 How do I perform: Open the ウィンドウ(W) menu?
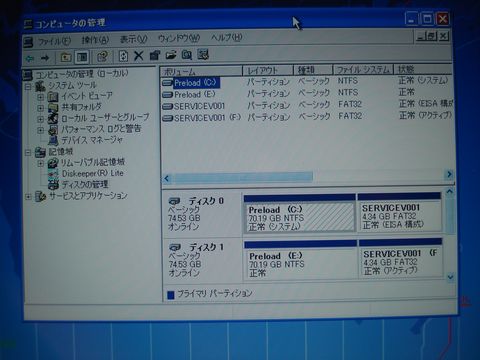coord(179,38)
